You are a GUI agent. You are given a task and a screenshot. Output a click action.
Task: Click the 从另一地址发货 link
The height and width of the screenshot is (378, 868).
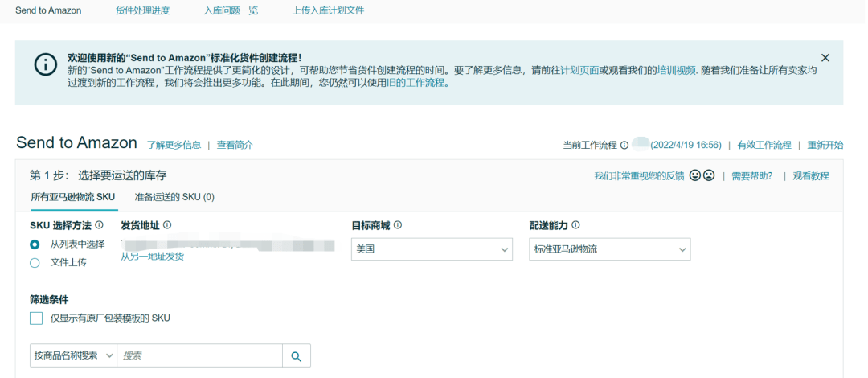(x=153, y=257)
